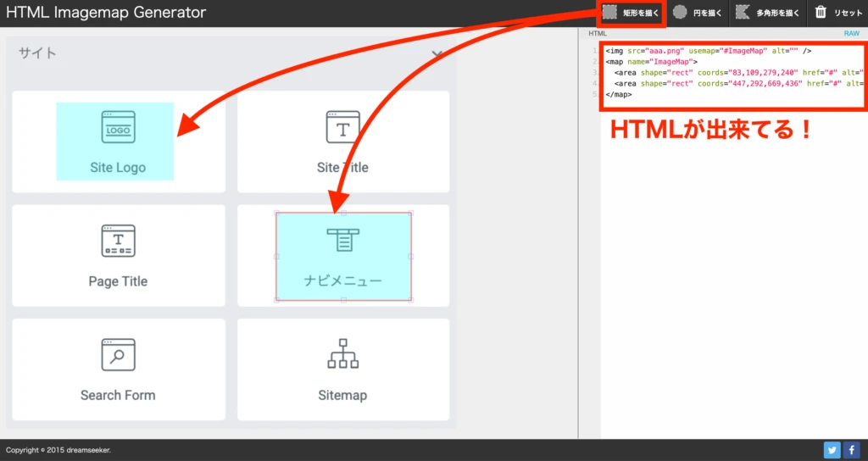Click the ナビメニュー navigation icon
The image size is (868, 461).
click(x=343, y=240)
